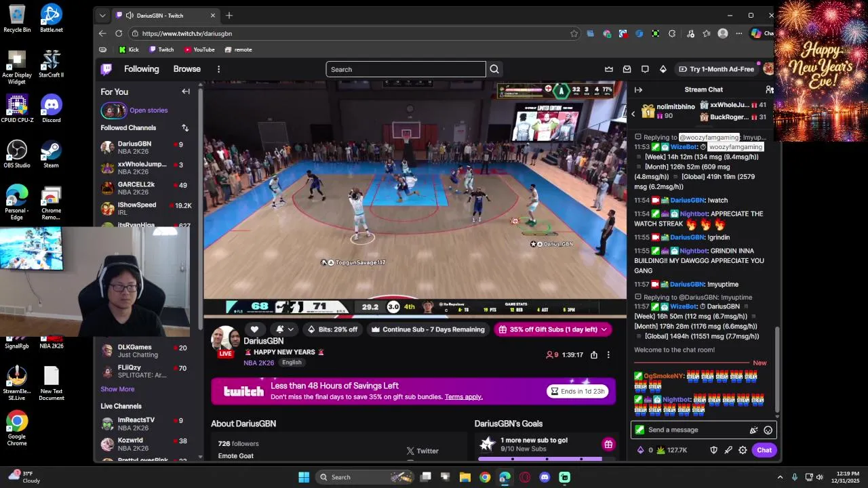868x488 pixels.
Task: Click the Twitch search input field
Action: (406, 69)
